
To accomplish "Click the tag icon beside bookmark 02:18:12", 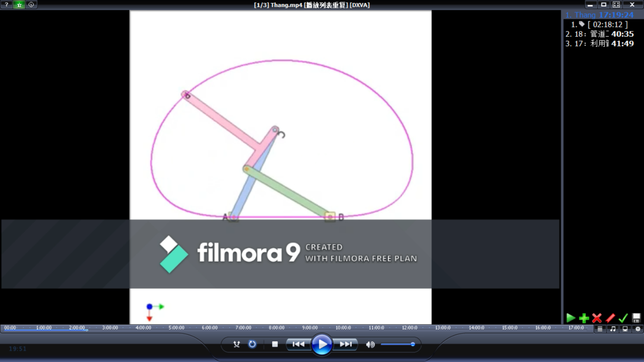I will [582, 24].
